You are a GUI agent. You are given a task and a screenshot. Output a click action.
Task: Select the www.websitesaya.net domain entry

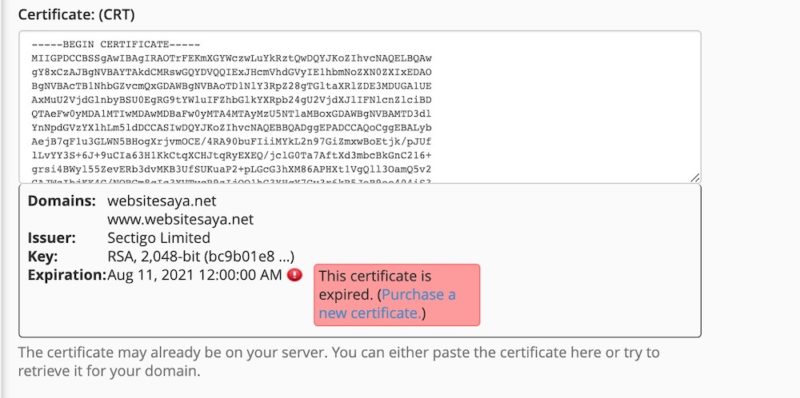(x=180, y=219)
